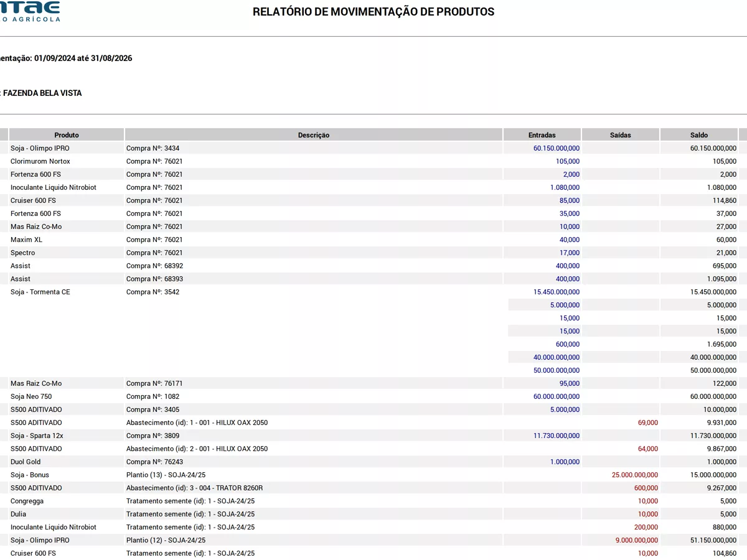Select the 'Congregga' product cell
This screenshot has height=560, width=747.
pyautogui.click(x=27, y=501)
